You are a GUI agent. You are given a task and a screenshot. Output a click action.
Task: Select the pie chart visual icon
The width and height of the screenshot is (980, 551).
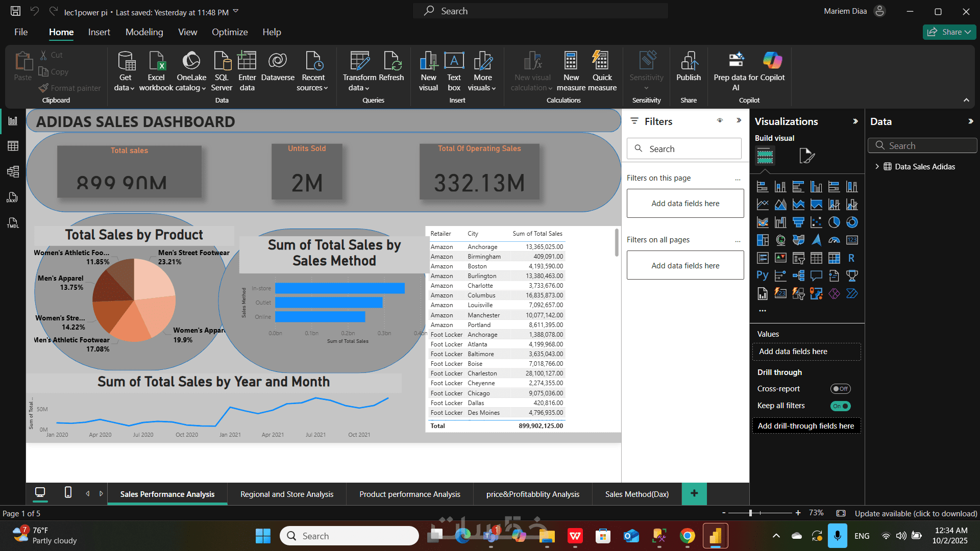point(834,222)
